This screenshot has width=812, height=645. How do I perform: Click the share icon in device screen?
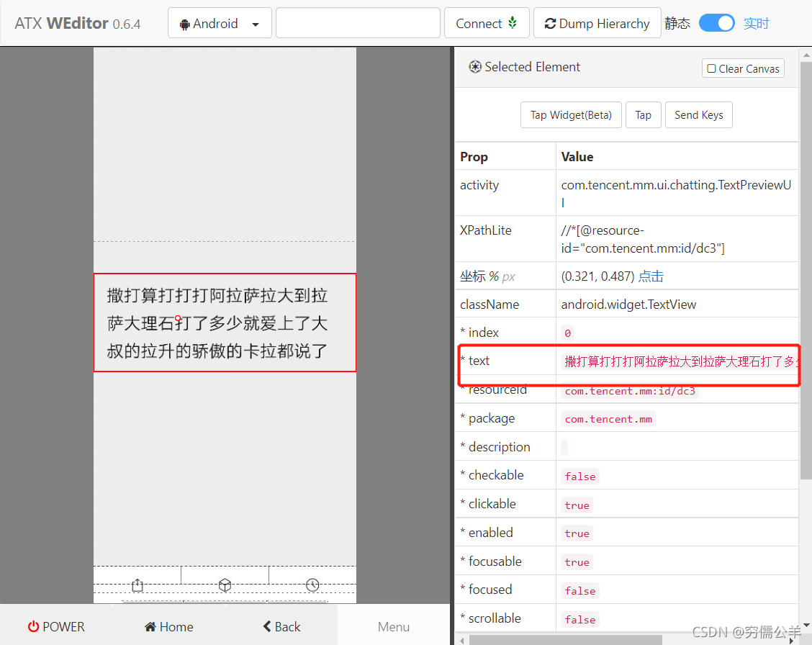[x=137, y=585]
